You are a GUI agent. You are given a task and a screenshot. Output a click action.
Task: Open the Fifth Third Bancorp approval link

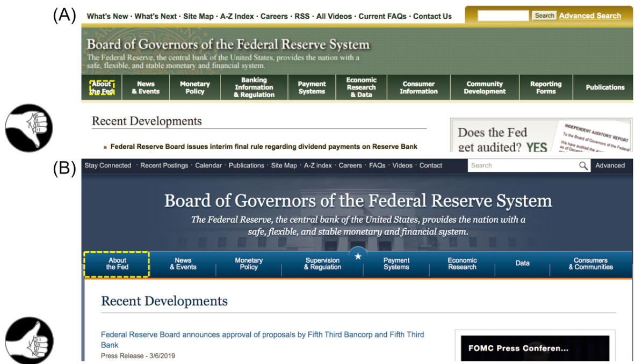[x=262, y=340]
